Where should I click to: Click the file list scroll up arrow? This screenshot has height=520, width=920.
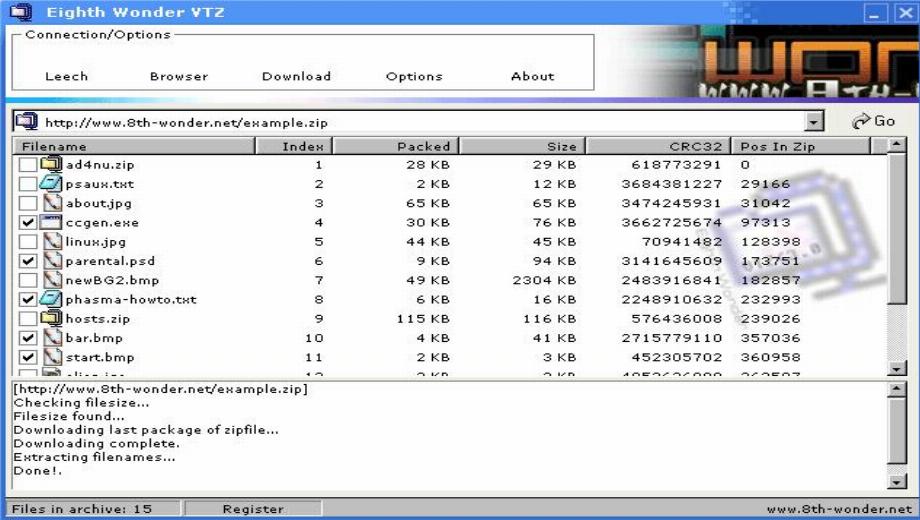click(x=897, y=145)
